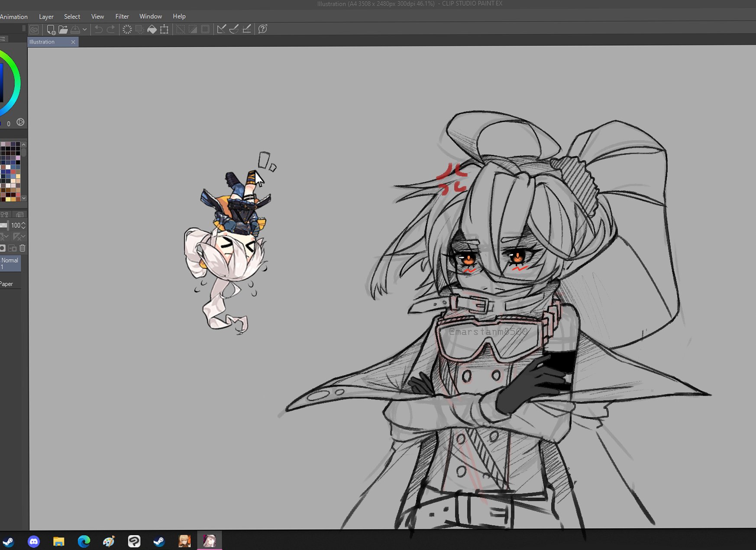This screenshot has width=756, height=550.
Task: Select the Paper layer
Action: (x=10, y=284)
